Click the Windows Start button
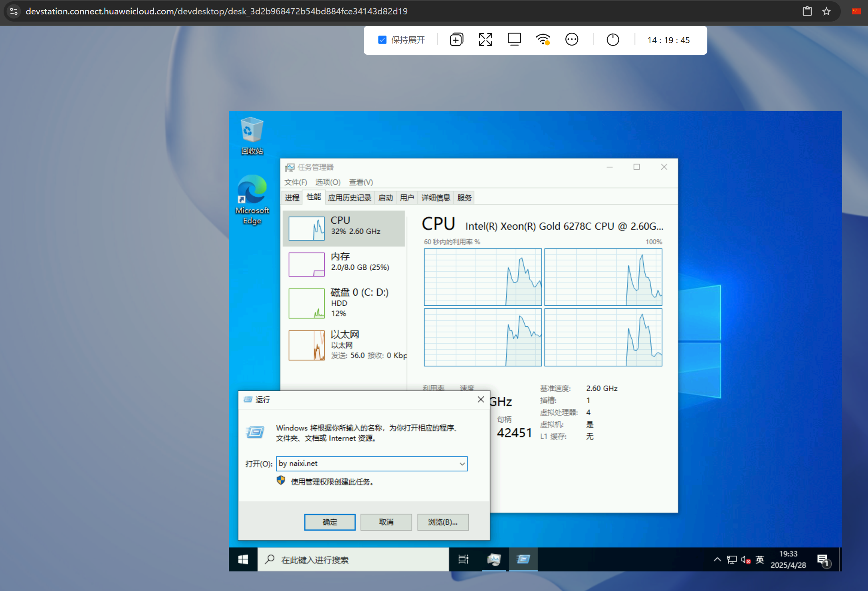 [243, 559]
